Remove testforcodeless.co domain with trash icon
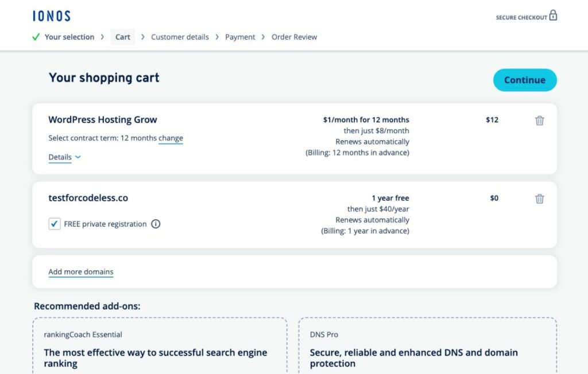 click(x=539, y=199)
